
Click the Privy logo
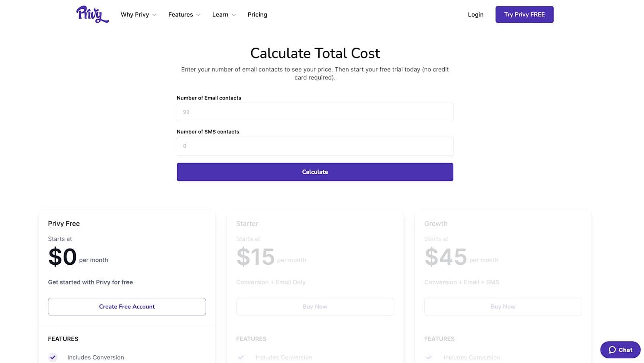(92, 15)
